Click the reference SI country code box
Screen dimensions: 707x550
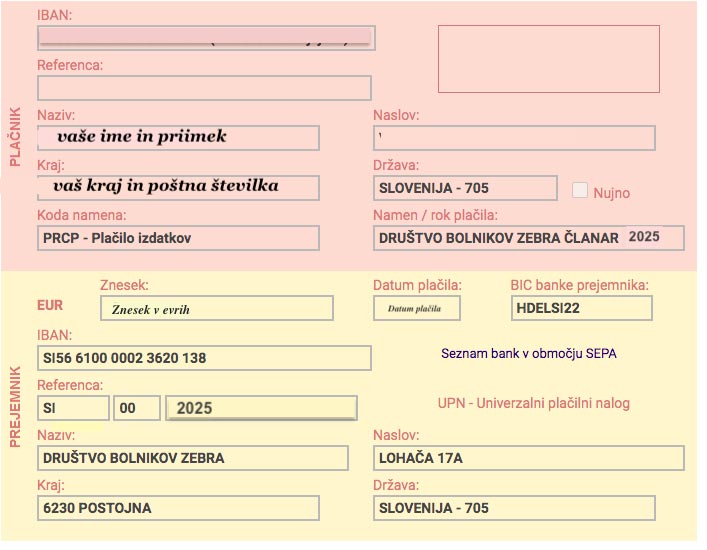point(73,408)
